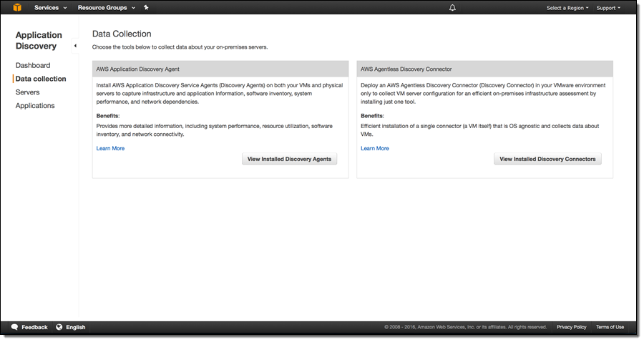This screenshot has height=342, width=644.
Task: Open the Privacy Policy footer link
Action: point(571,327)
